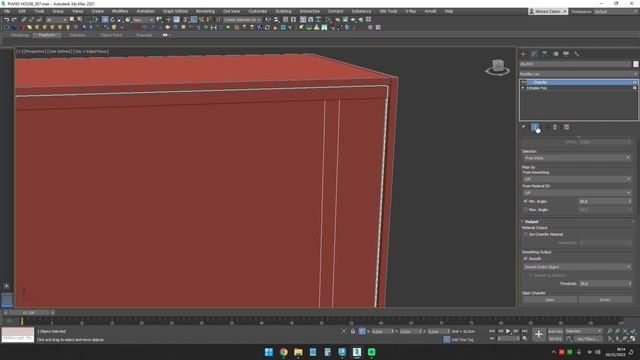
Task: Go to Start frame button
Action: 492,331
